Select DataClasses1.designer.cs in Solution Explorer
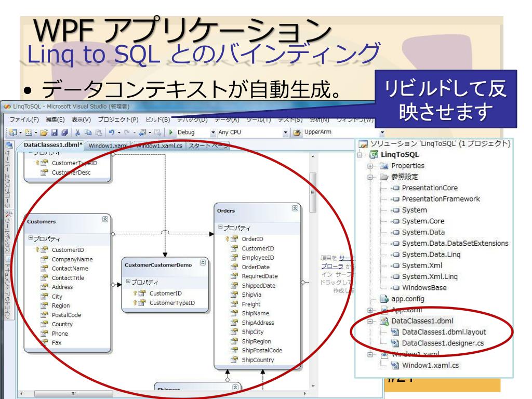 tap(443, 343)
